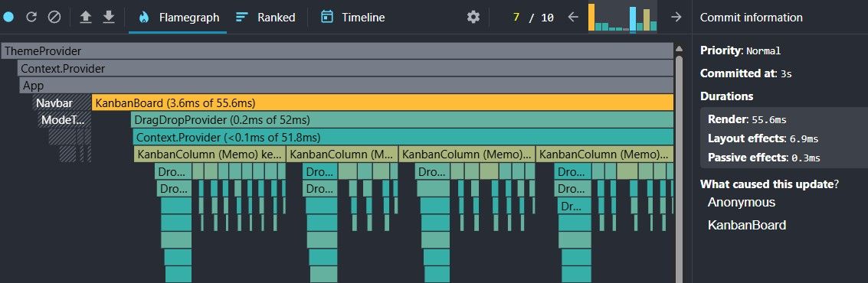Select the KanbanBoard flame bar
This screenshot has height=283, width=868.
pos(382,102)
